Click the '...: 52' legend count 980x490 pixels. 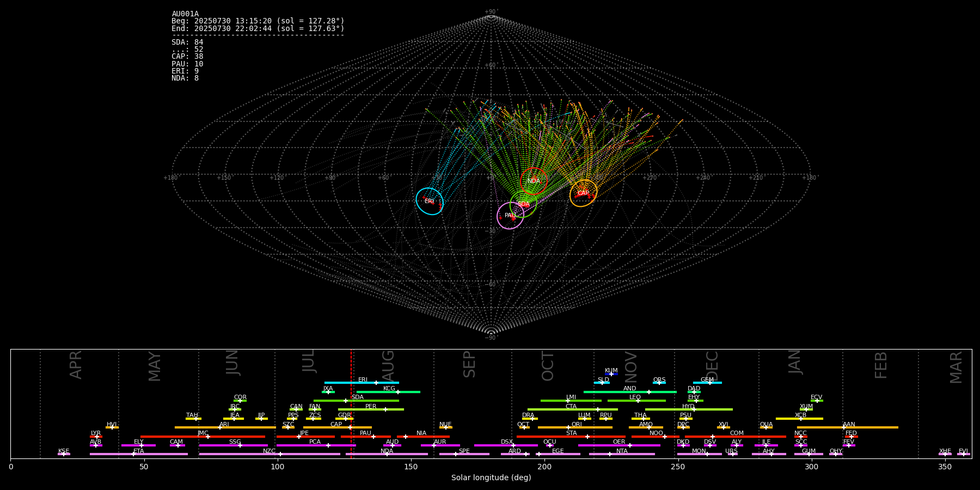(187, 50)
